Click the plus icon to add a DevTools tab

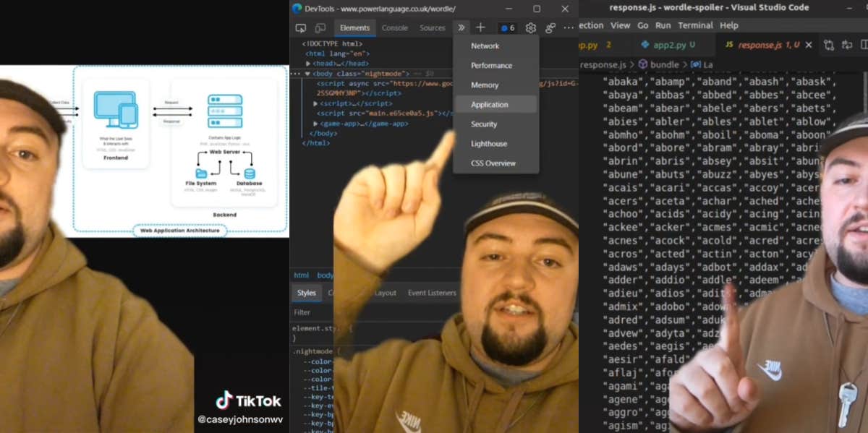point(480,28)
